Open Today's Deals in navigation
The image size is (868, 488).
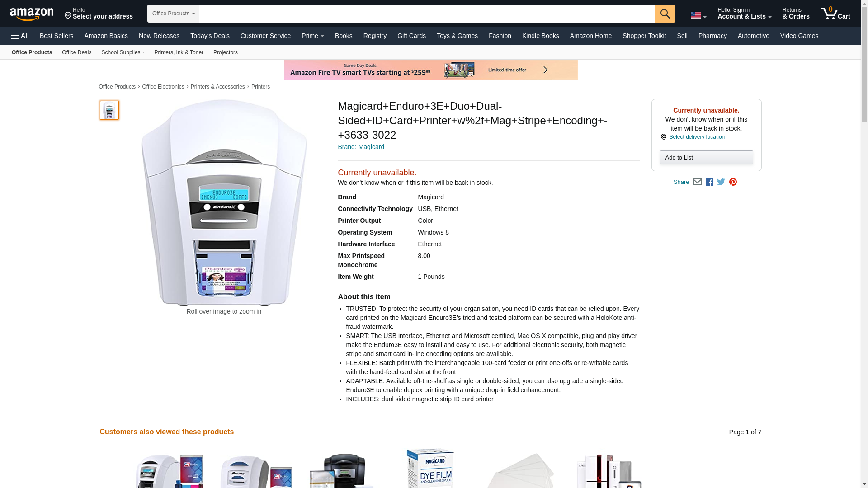(210, 36)
